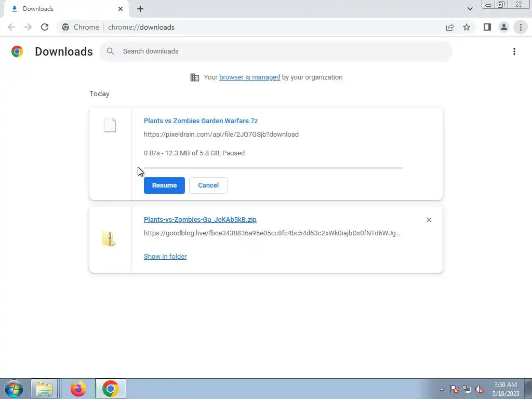This screenshot has height=399, width=532.
Task: Click the search magnifier icon
Action: (x=110, y=51)
